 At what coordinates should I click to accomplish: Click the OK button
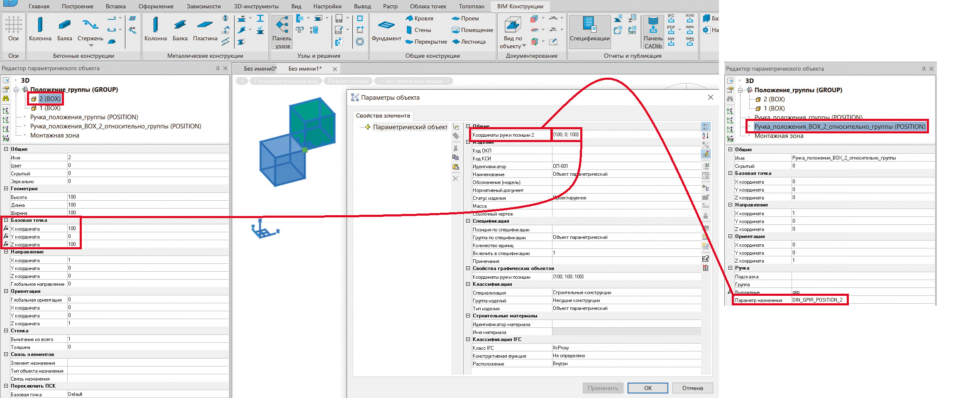pyautogui.click(x=648, y=388)
